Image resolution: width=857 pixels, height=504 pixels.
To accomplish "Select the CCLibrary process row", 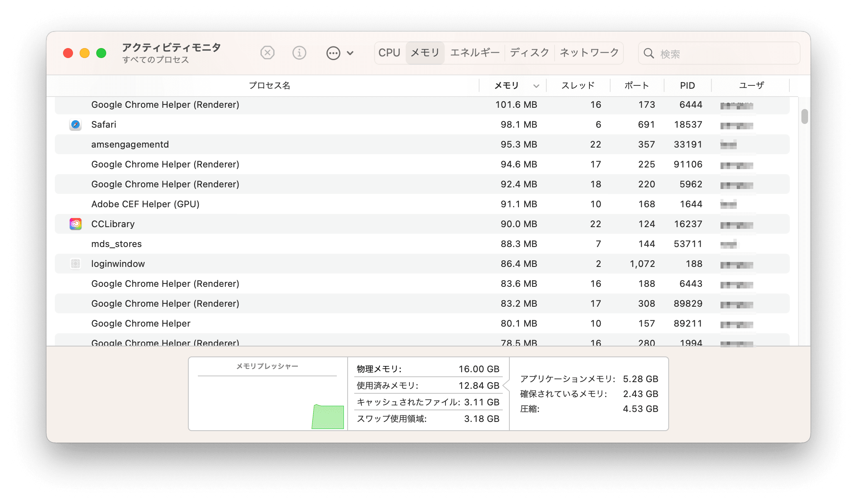I will 422,224.
